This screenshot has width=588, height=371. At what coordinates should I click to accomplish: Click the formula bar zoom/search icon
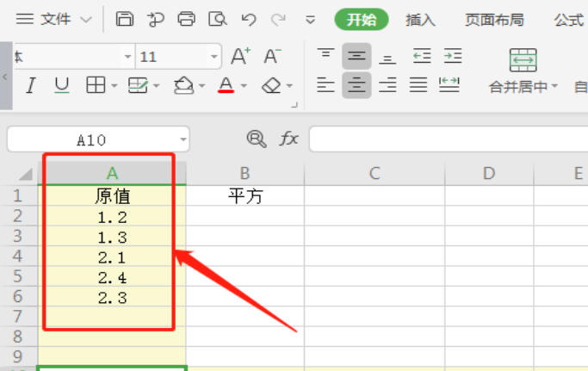click(257, 139)
